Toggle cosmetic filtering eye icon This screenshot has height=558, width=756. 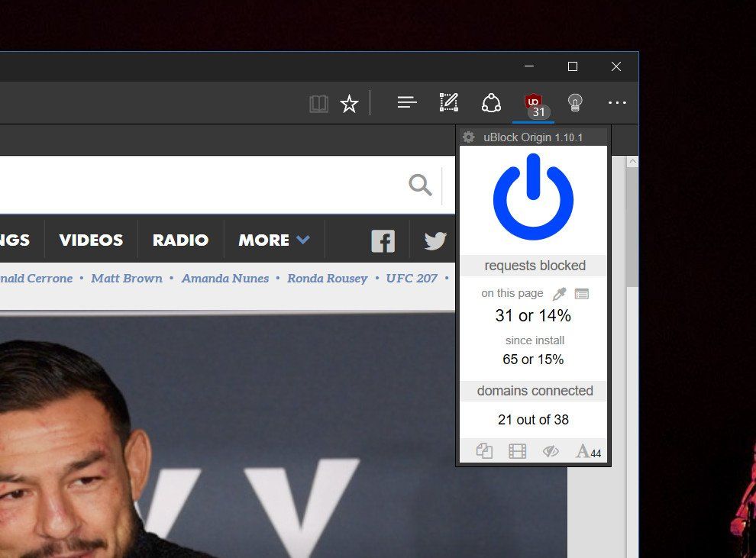(551, 451)
